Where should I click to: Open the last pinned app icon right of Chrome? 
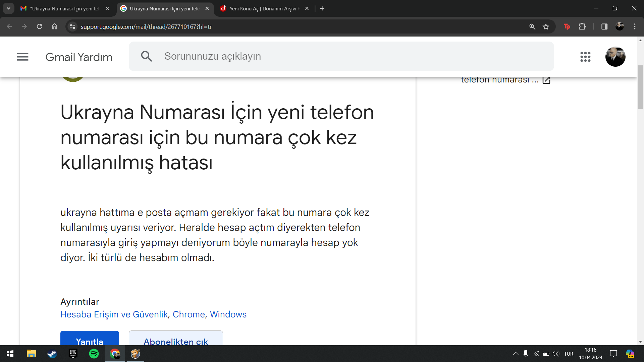click(136, 354)
